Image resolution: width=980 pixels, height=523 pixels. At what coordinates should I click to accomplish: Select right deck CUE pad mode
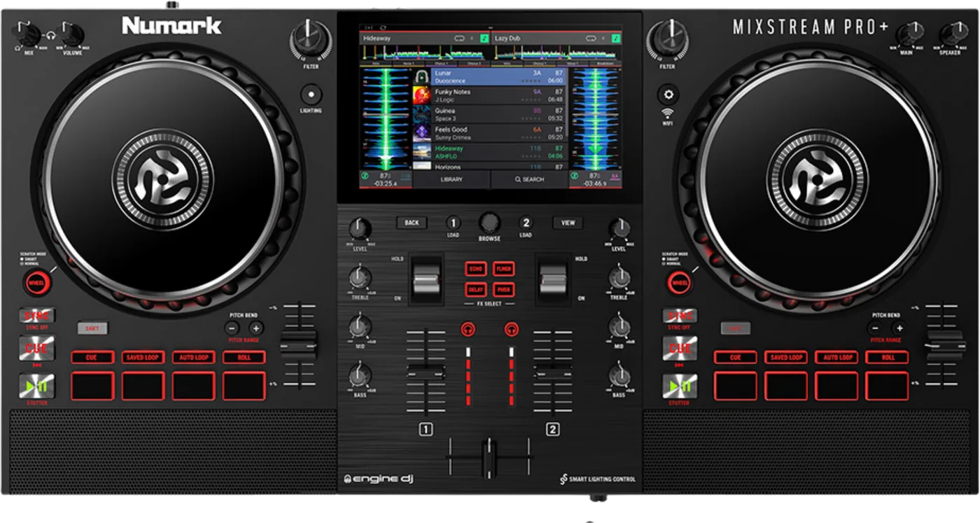735,358
